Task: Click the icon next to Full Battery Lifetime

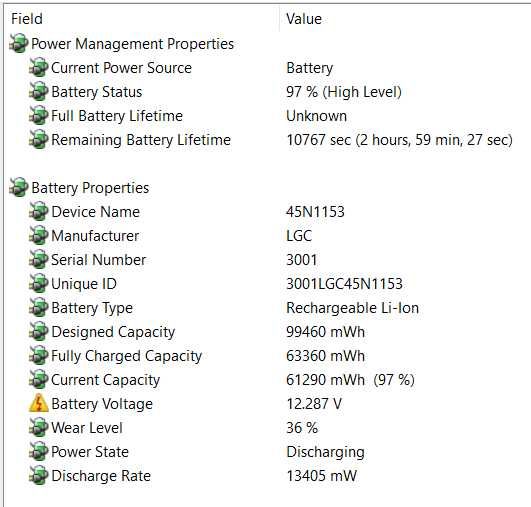Action: point(38,115)
